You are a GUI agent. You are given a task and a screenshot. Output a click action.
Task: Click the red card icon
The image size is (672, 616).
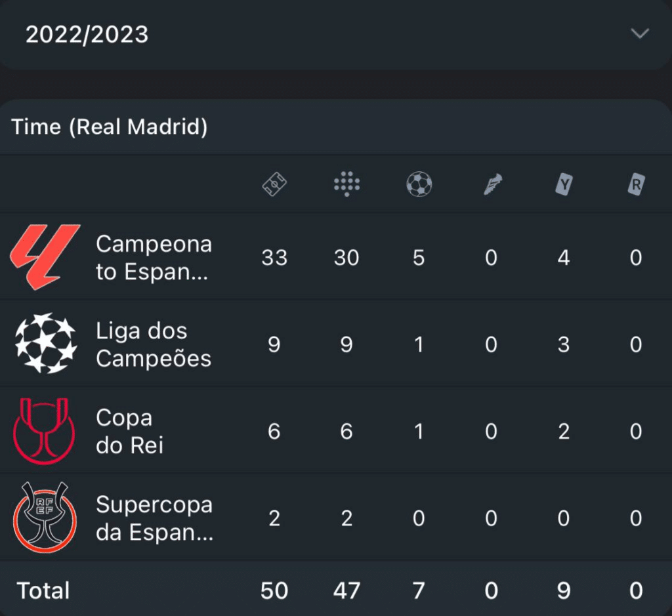(x=635, y=185)
